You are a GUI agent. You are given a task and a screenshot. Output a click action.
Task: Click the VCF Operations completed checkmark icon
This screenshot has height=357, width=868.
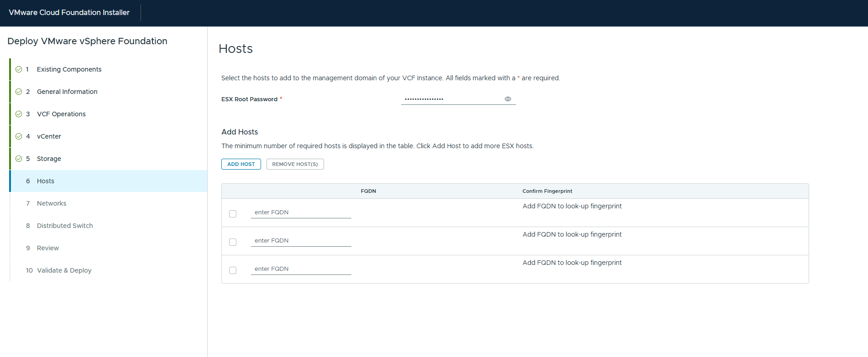[19, 114]
